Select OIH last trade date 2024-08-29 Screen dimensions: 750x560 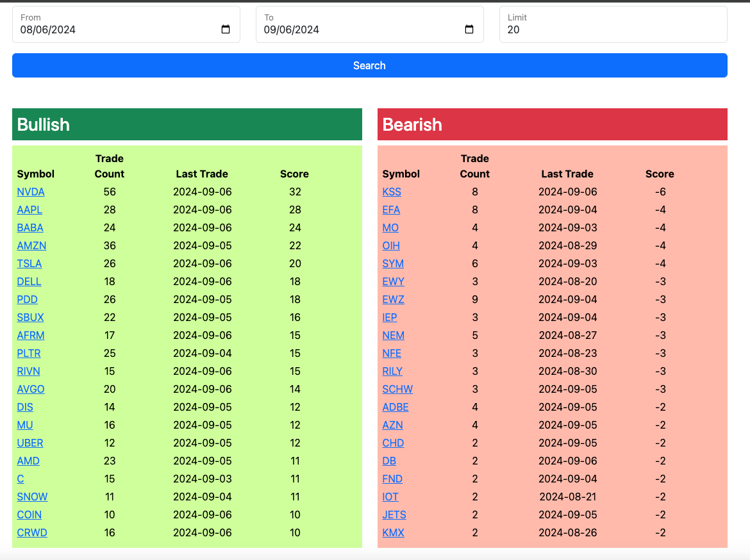click(568, 246)
